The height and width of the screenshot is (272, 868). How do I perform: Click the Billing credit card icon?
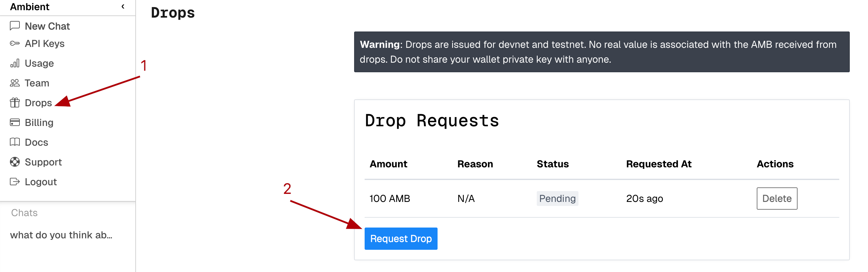pyautogui.click(x=15, y=123)
